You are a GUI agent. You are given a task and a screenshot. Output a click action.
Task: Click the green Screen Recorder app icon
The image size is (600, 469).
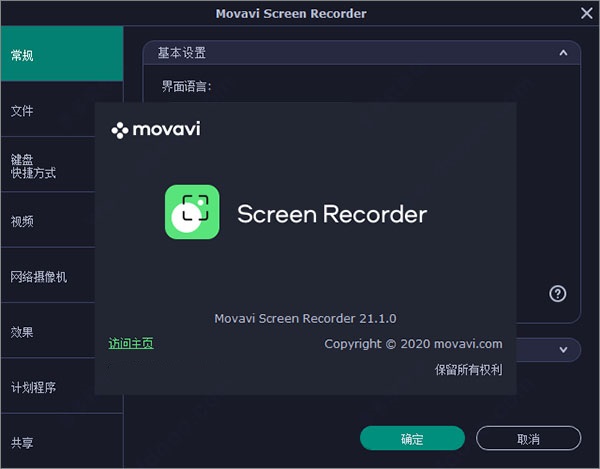tap(192, 212)
